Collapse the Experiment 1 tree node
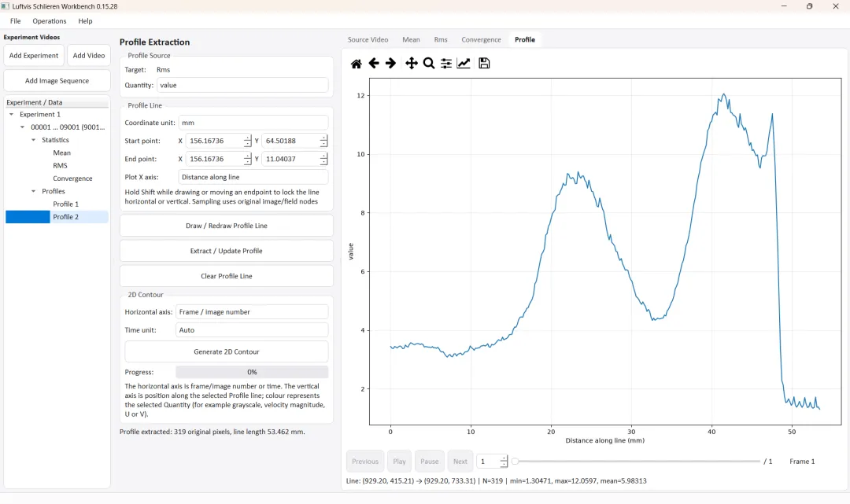This screenshot has height=504, width=850. coord(11,114)
